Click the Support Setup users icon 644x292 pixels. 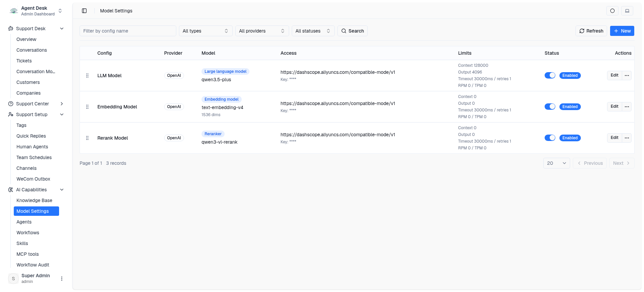pos(11,114)
